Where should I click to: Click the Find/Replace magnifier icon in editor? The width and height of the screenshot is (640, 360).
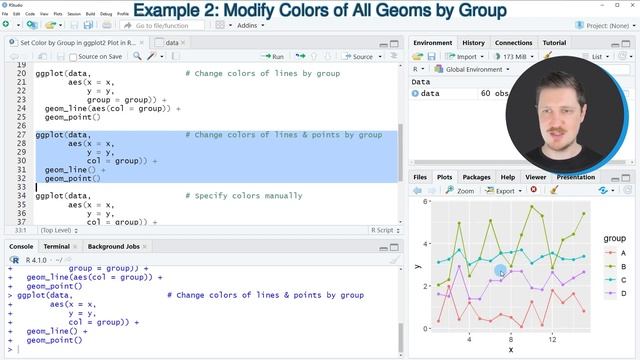coord(137,56)
